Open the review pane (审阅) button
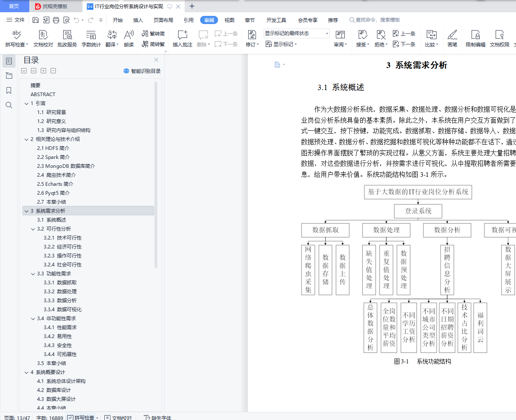 pyautogui.click(x=340, y=39)
